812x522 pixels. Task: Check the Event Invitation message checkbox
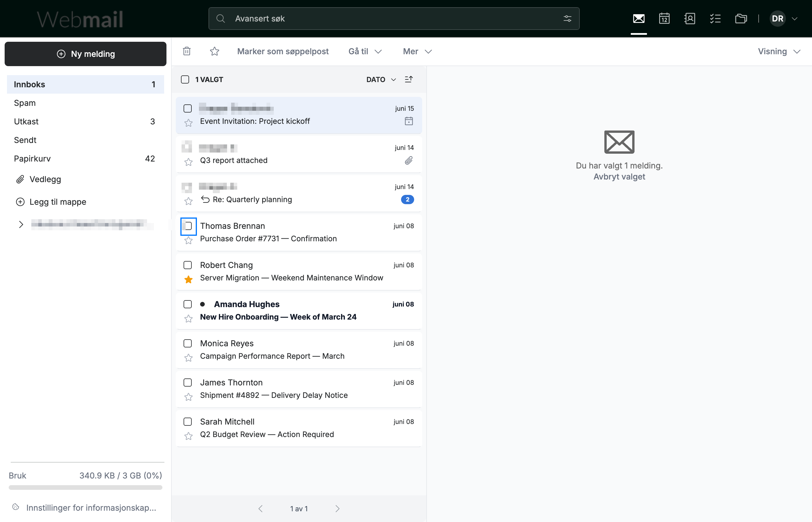[187, 108]
